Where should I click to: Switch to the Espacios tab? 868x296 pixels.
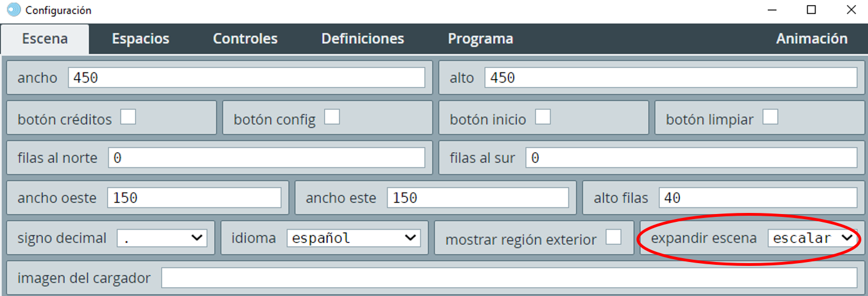pos(141,39)
